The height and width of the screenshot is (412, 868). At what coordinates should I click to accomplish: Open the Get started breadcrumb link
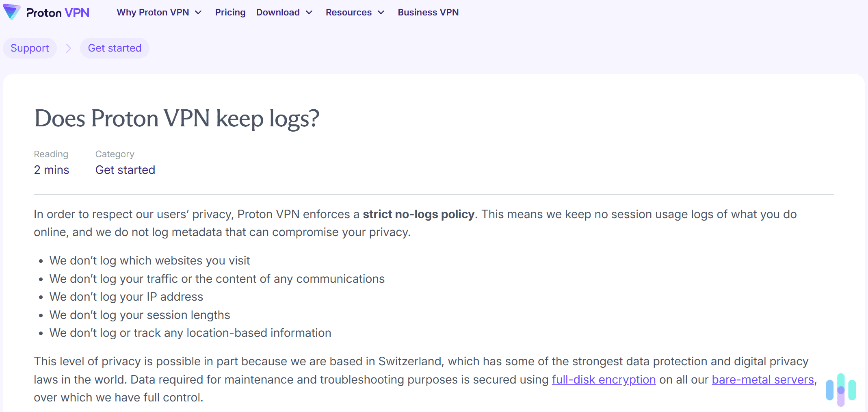coord(115,48)
